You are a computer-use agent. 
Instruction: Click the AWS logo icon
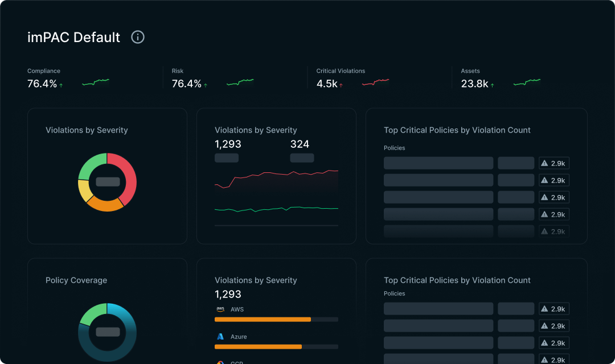[x=220, y=309]
